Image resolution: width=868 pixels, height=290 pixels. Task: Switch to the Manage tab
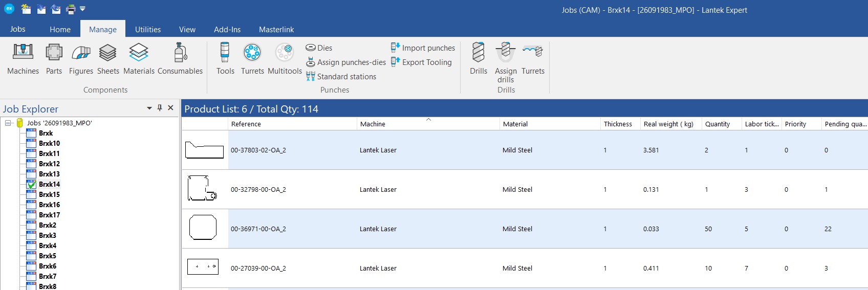(x=103, y=29)
